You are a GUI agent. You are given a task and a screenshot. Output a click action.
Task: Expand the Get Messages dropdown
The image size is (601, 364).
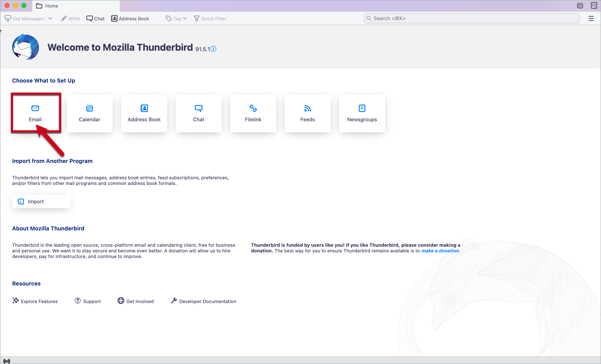(51, 18)
